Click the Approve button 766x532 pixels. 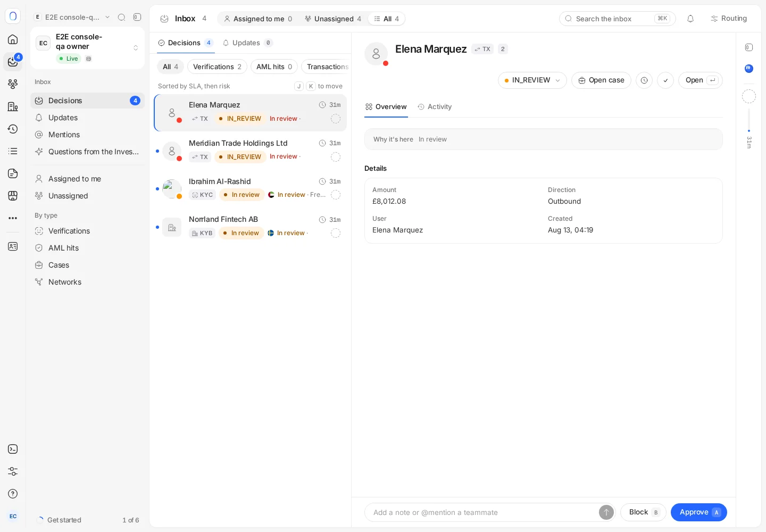pos(699,512)
